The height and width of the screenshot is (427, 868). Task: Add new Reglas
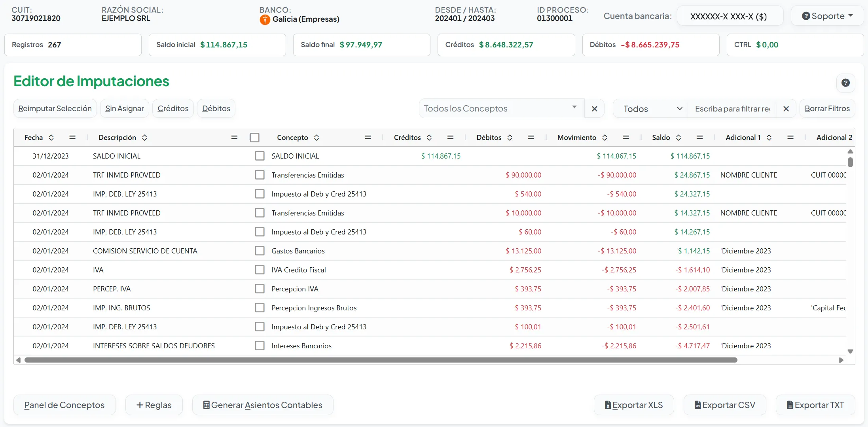coord(154,405)
